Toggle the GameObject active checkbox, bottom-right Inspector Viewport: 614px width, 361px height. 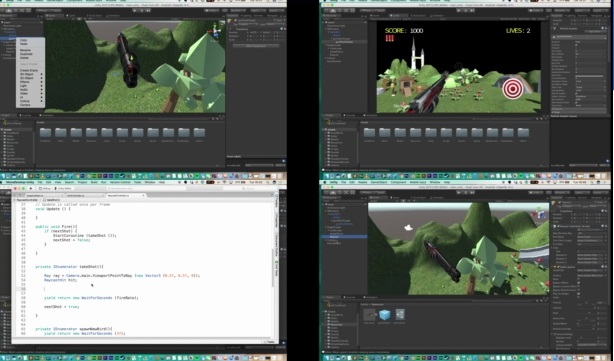(x=560, y=202)
